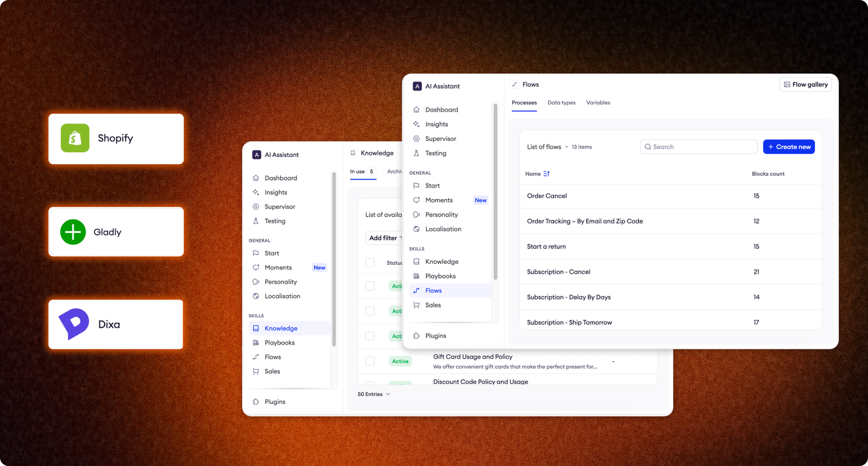Click the green Gladly plus logo
The width and height of the screenshot is (868, 466).
pos(73,232)
